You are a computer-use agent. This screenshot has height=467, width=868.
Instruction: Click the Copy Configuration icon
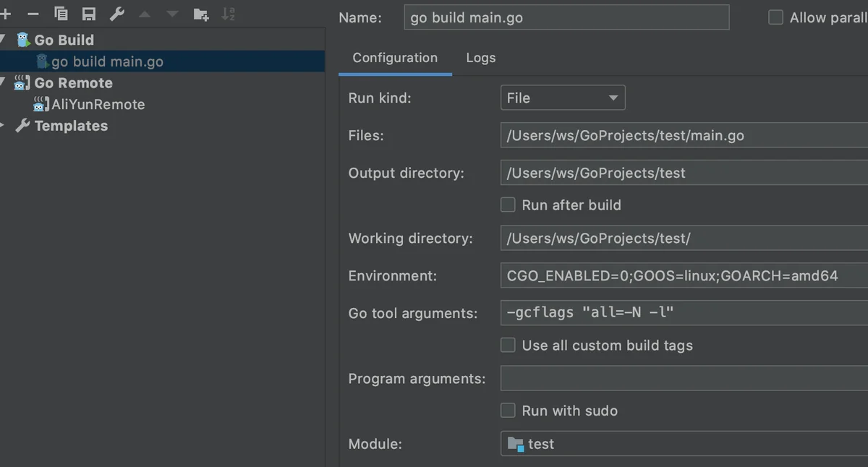61,14
